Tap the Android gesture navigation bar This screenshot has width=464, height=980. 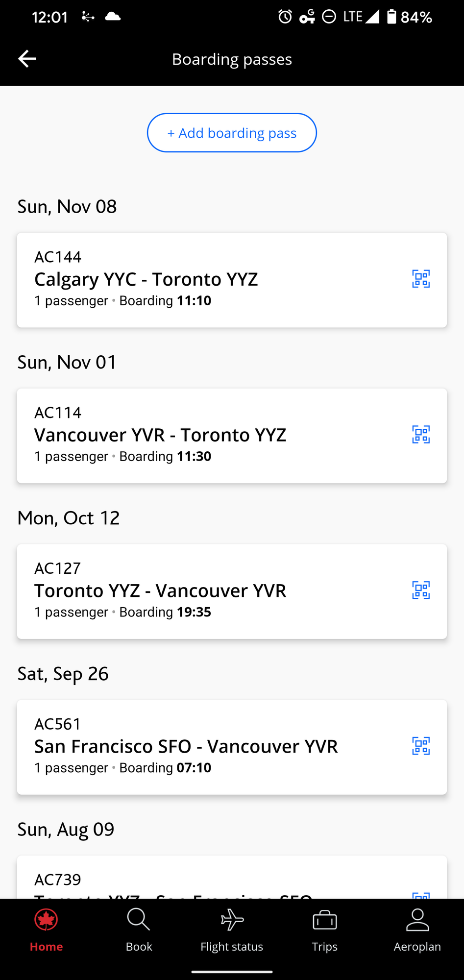coord(232,971)
